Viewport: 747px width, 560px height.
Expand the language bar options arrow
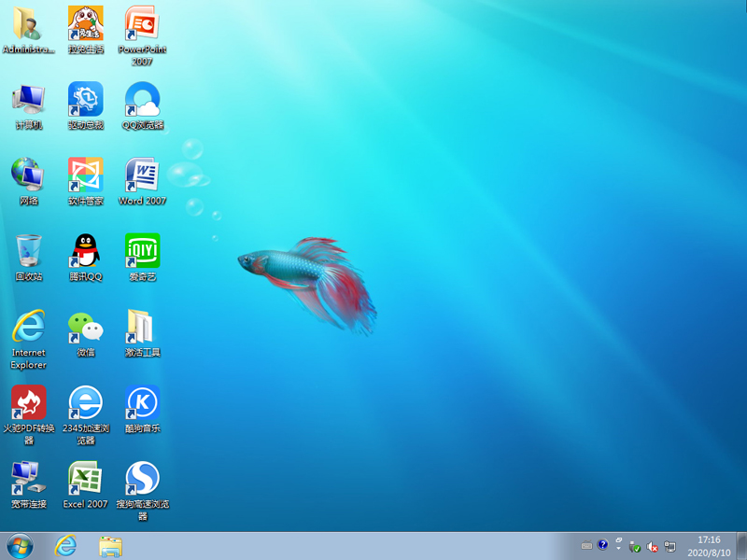618,546
